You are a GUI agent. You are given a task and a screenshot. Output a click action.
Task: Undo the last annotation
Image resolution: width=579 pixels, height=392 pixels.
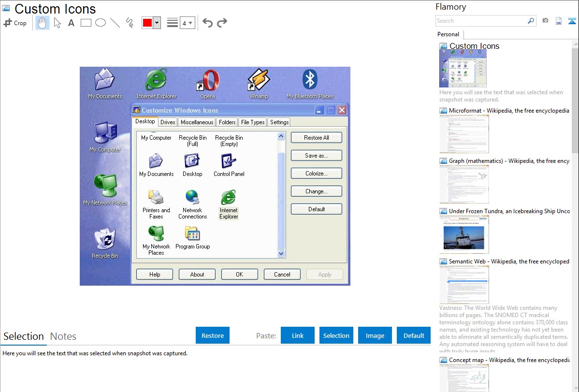point(207,23)
